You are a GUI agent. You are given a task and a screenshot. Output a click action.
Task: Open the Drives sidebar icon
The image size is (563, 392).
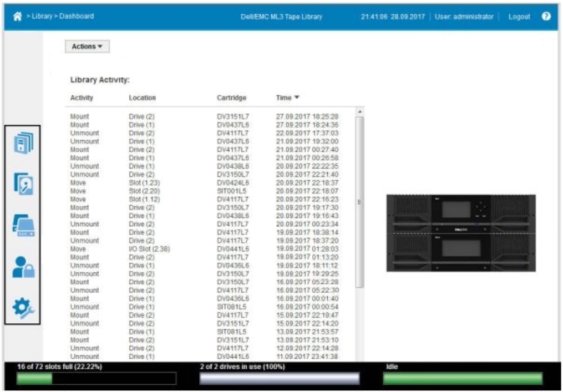pos(24,184)
